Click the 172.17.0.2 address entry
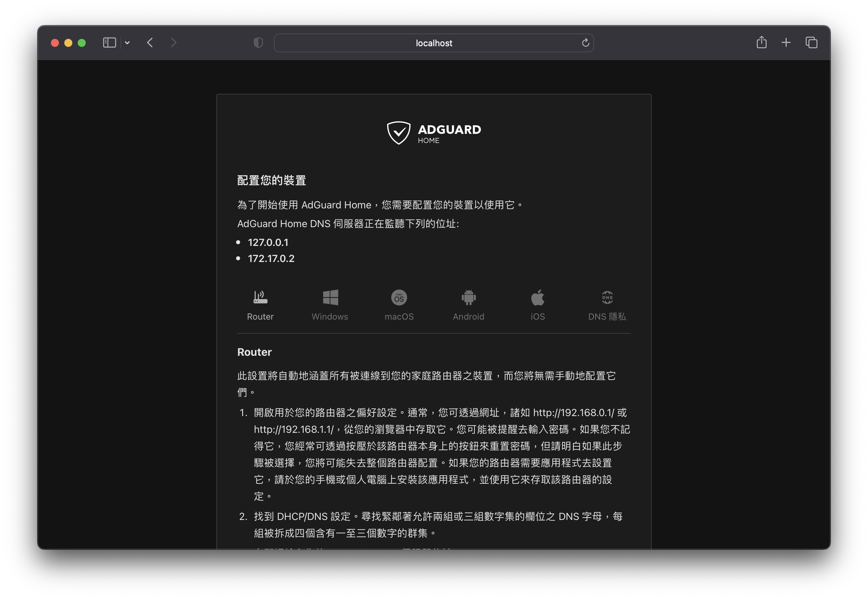 click(271, 259)
